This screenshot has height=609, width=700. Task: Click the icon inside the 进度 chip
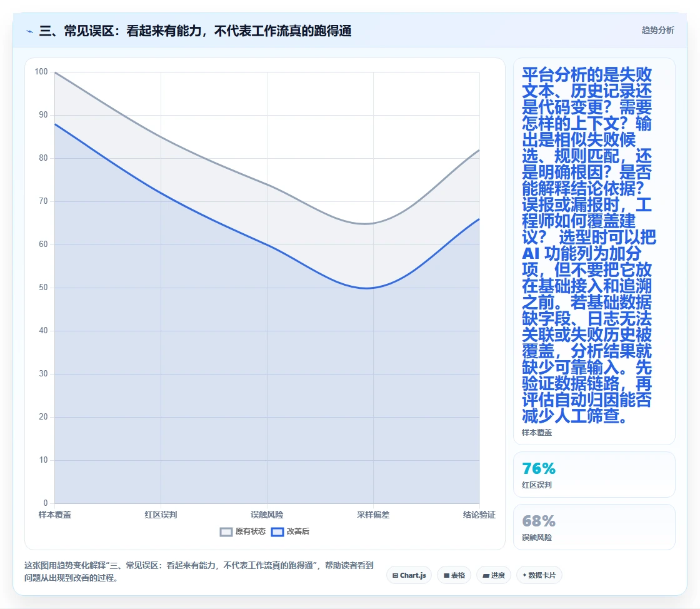click(x=486, y=575)
